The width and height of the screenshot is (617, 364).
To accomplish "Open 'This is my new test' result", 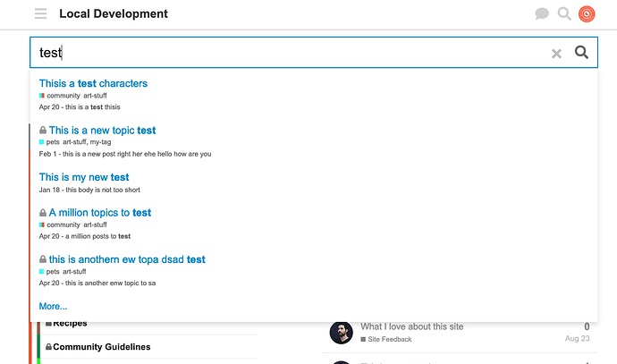I will [84, 177].
